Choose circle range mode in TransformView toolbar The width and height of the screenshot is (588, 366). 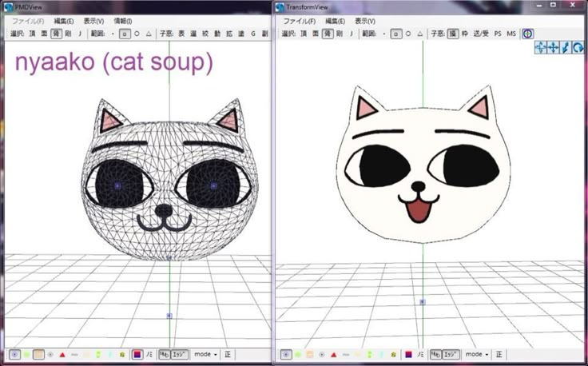[408, 34]
